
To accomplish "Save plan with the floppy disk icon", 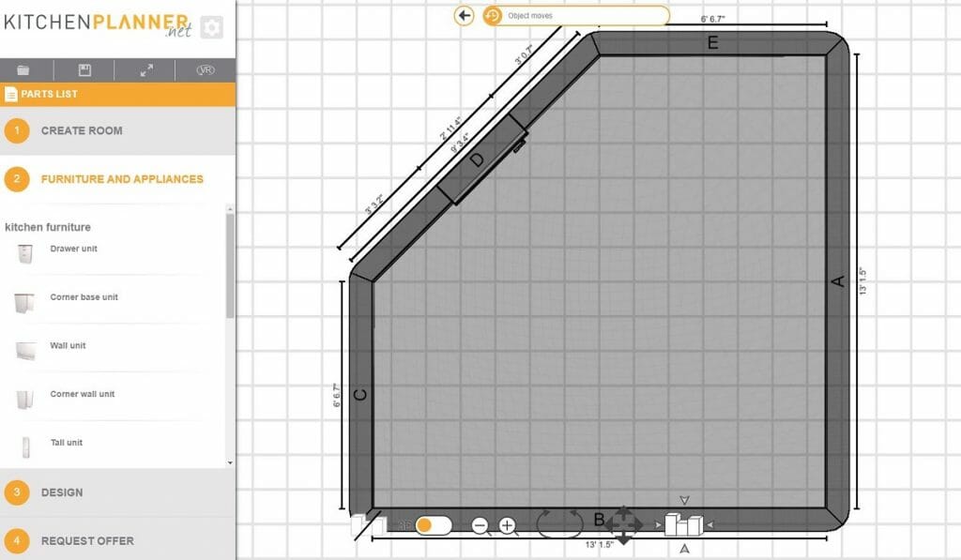I will [84, 70].
